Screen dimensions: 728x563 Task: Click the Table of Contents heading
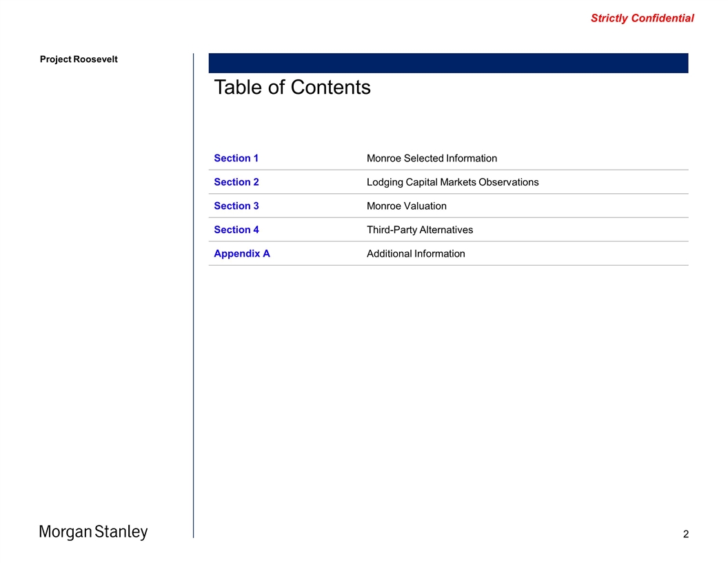coord(292,88)
